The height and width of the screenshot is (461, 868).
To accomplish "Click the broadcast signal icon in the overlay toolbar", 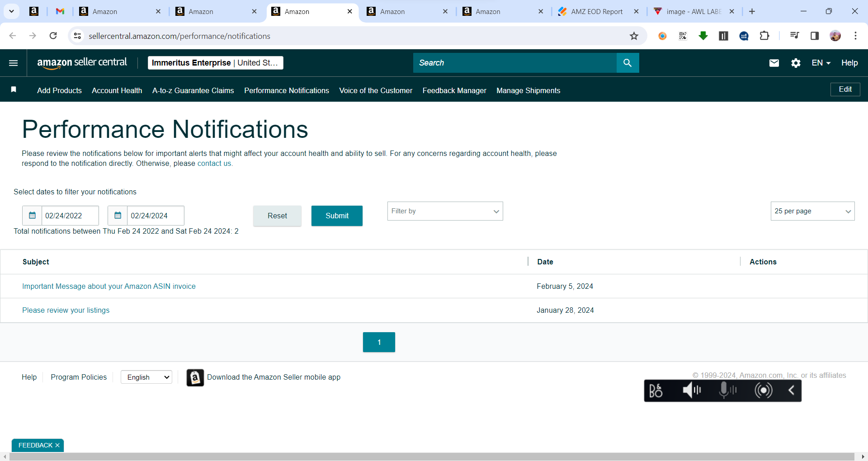I will pyautogui.click(x=764, y=390).
